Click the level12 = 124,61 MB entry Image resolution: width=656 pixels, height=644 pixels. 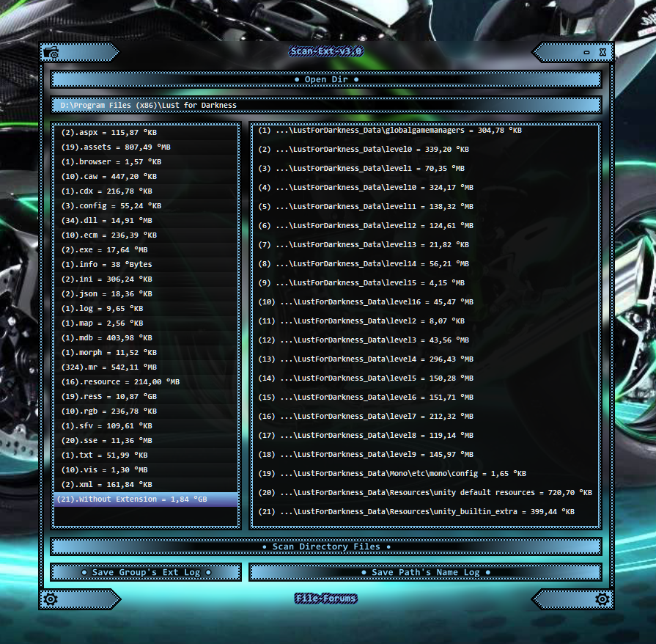point(365,225)
